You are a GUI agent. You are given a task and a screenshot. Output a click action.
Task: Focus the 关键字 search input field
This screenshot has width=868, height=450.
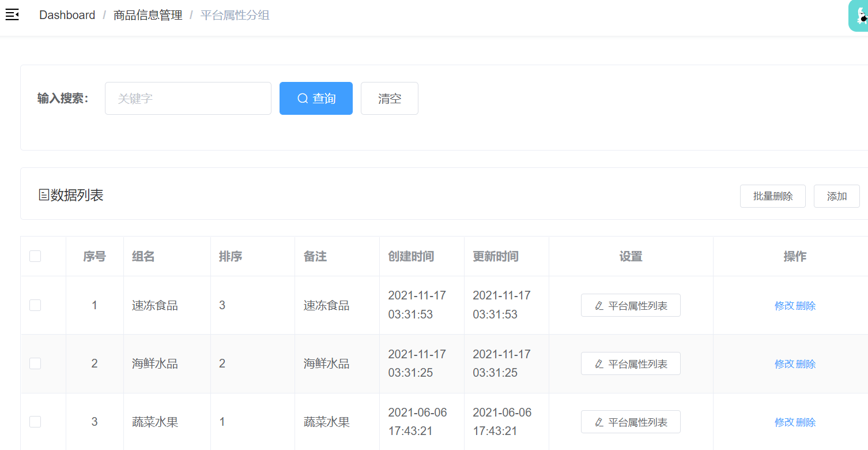pyautogui.click(x=188, y=99)
